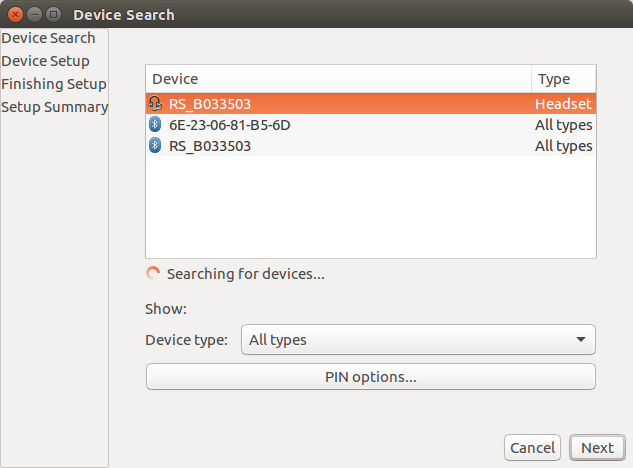Click All types cell of 6E-23-06-81-B5-6D
Viewport: 633px width, 468px height.
pyautogui.click(x=564, y=125)
